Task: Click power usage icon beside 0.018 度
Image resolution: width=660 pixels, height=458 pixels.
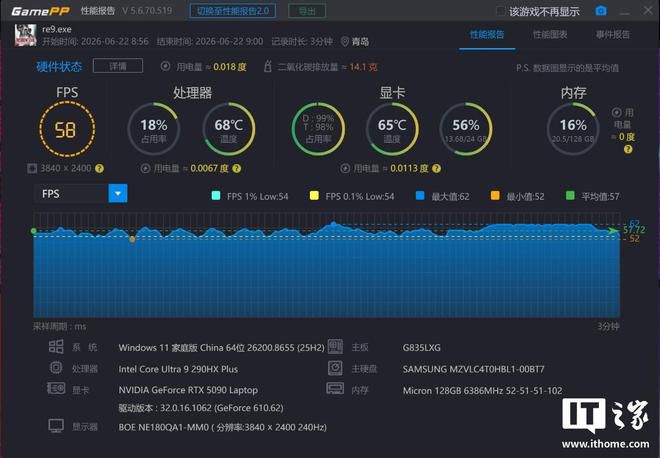Action: coord(165,66)
